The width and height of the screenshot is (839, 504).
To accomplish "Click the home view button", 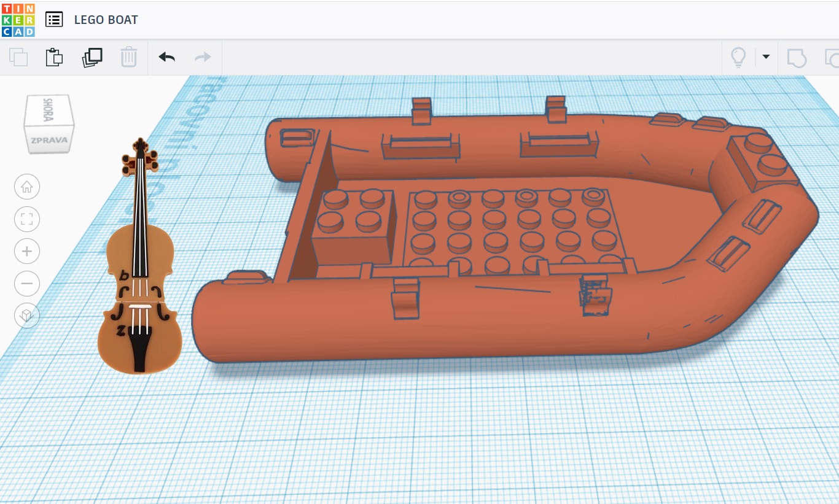I will [27, 187].
